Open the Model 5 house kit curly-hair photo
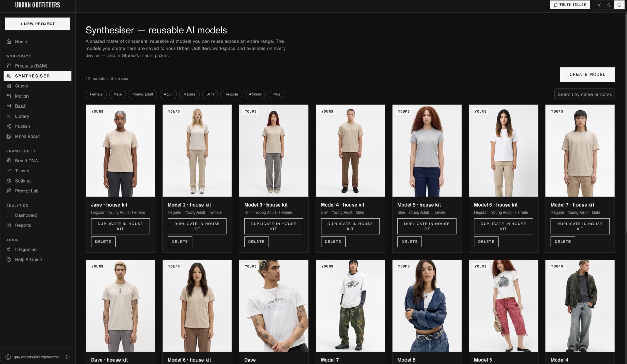This screenshot has height=364, width=627. (427, 151)
